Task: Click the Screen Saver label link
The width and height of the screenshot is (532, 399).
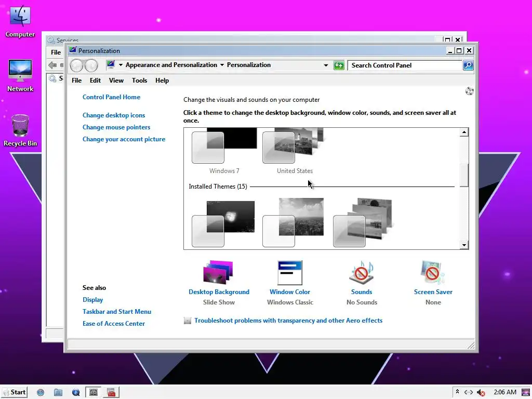Action: [x=433, y=292]
